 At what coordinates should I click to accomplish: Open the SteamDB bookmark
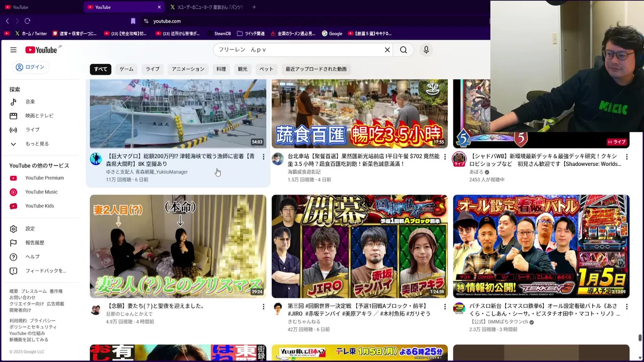(219, 34)
